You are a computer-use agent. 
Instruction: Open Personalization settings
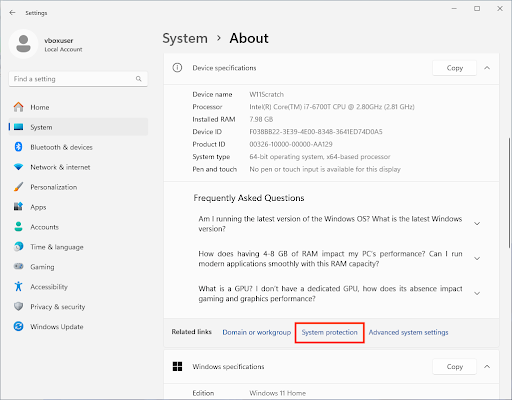78,187
